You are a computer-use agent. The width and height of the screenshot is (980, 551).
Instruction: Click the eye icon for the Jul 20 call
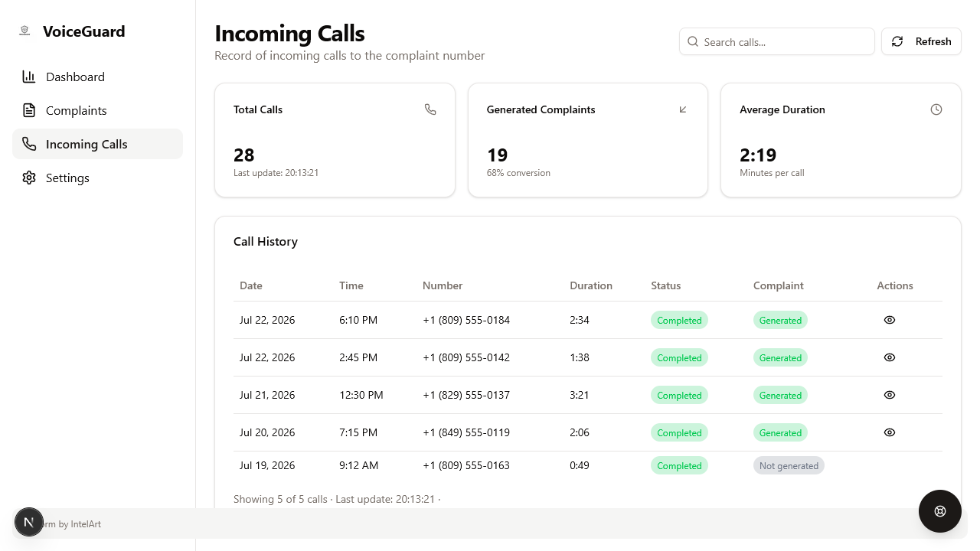889,432
